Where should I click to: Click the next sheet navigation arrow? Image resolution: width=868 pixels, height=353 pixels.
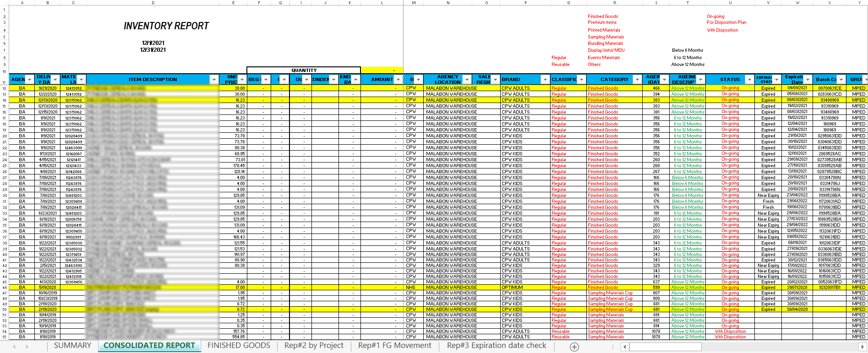[27, 347]
